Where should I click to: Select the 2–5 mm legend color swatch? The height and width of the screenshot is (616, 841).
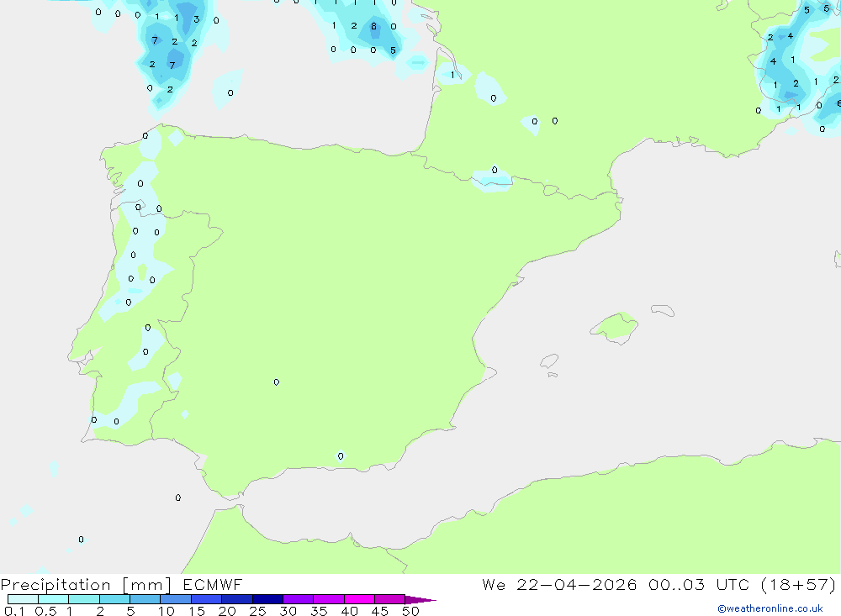click(x=114, y=599)
